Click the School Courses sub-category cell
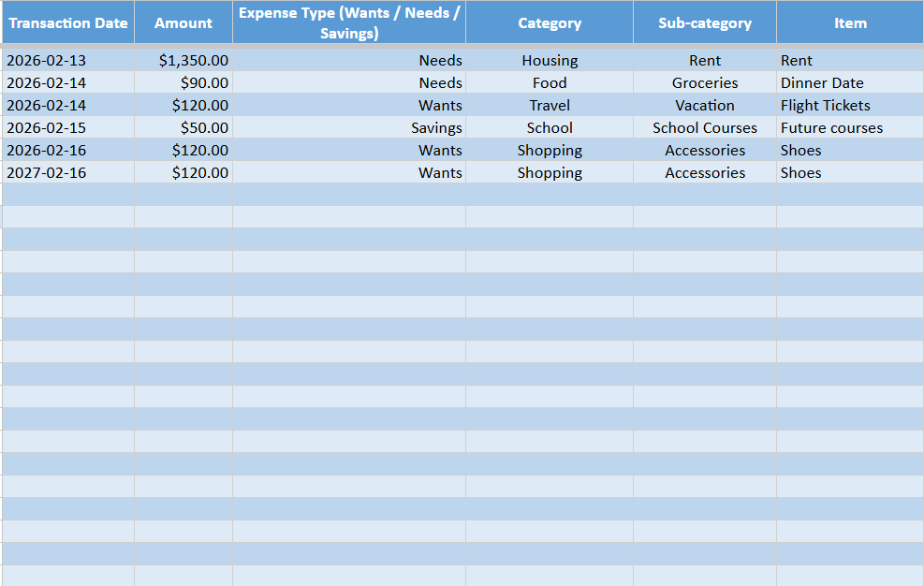This screenshot has height=586, width=924. (705, 127)
